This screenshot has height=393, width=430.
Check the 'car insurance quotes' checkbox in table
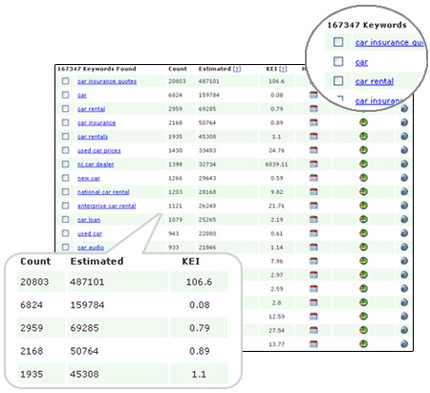(65, 81)
